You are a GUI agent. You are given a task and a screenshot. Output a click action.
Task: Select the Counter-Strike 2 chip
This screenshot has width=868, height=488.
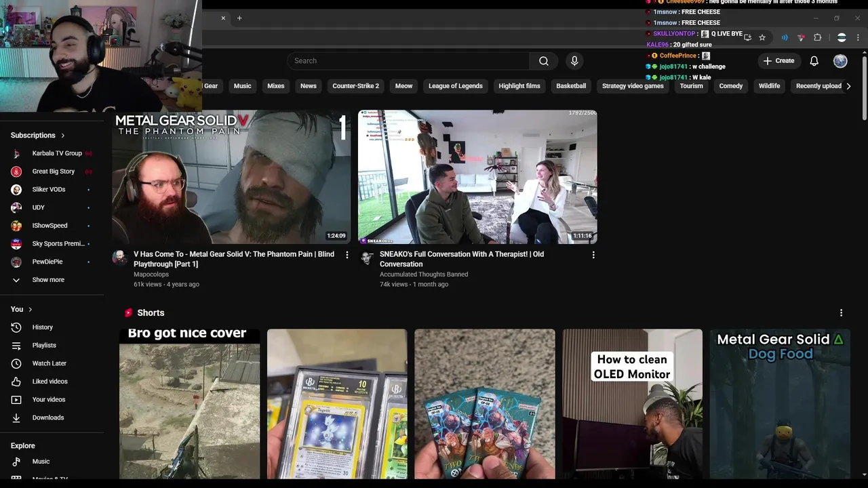[356, 86]
